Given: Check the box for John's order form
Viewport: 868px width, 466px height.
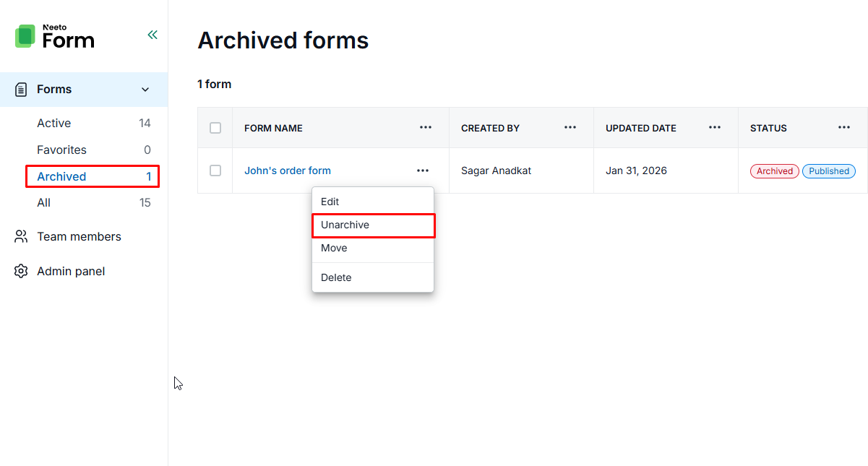Looking at the screenshot, I should (x=215, y=171).
